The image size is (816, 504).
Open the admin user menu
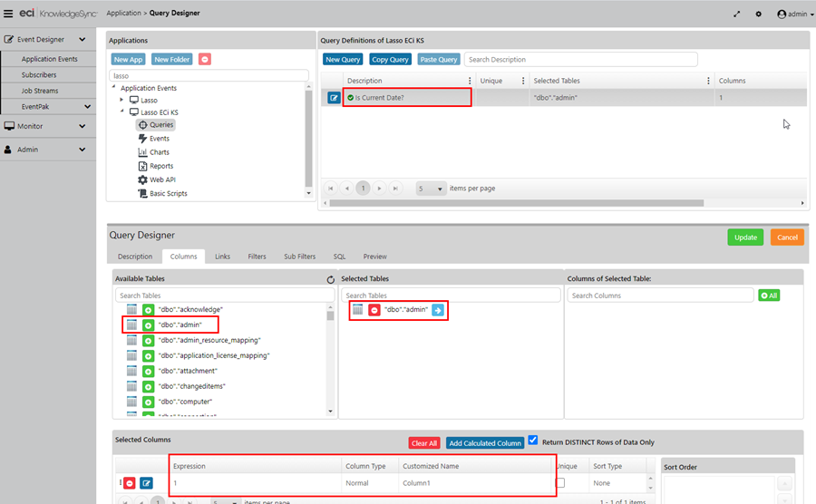pos(795,14)
